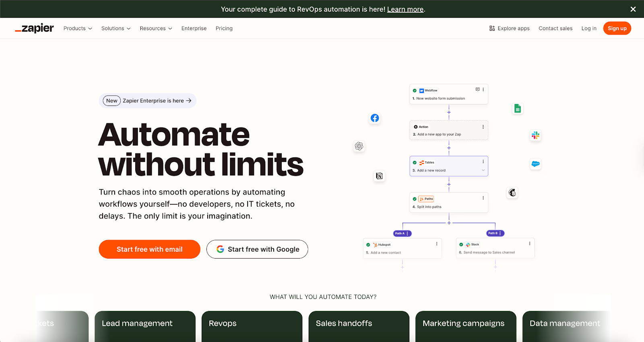Open the Path B options pill

tap(495, 233)
